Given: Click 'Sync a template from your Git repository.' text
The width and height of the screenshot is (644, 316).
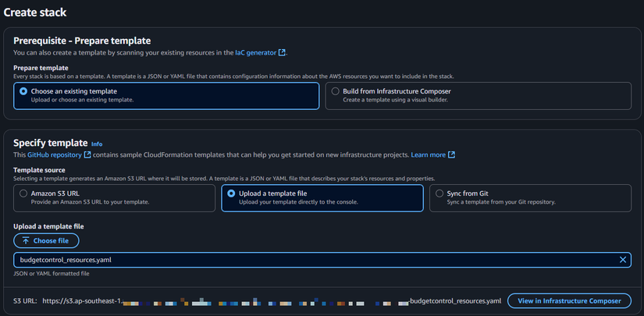Looking at the screenshot, I should (x=501, y=202).
